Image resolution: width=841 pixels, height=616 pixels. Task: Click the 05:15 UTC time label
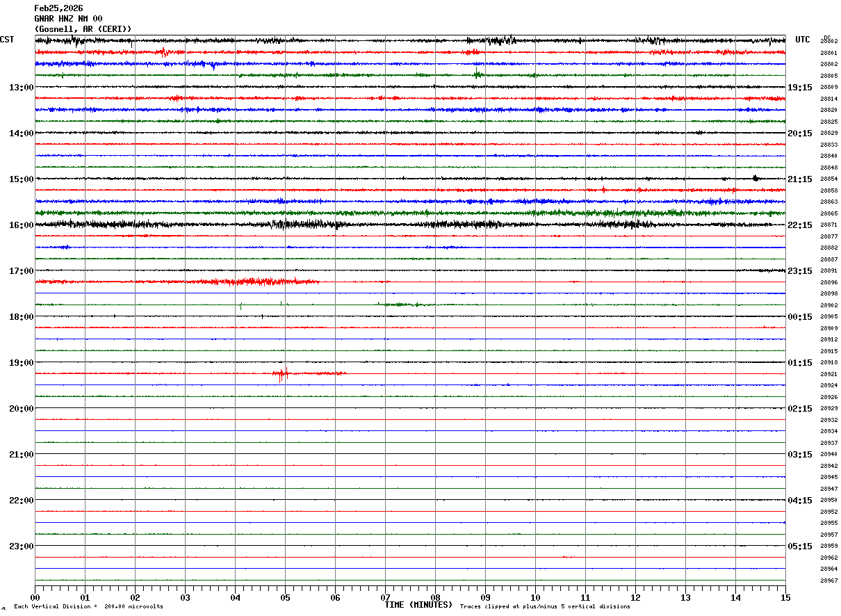(799, 546)
